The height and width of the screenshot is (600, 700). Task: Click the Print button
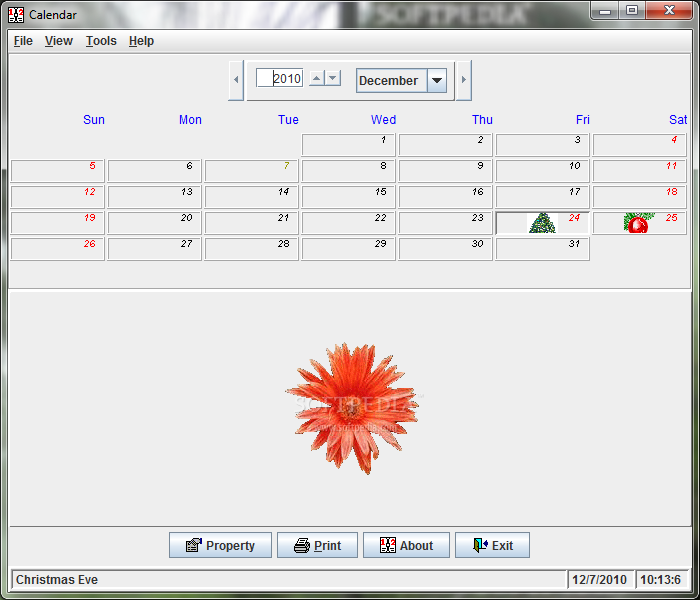[x=317, y=545]
